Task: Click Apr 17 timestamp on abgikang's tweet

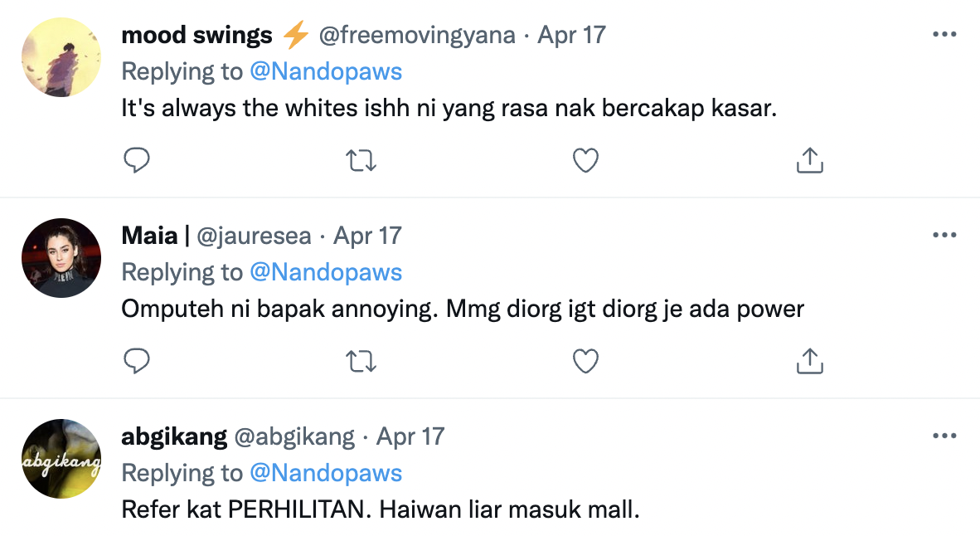Action: point(410,437)
